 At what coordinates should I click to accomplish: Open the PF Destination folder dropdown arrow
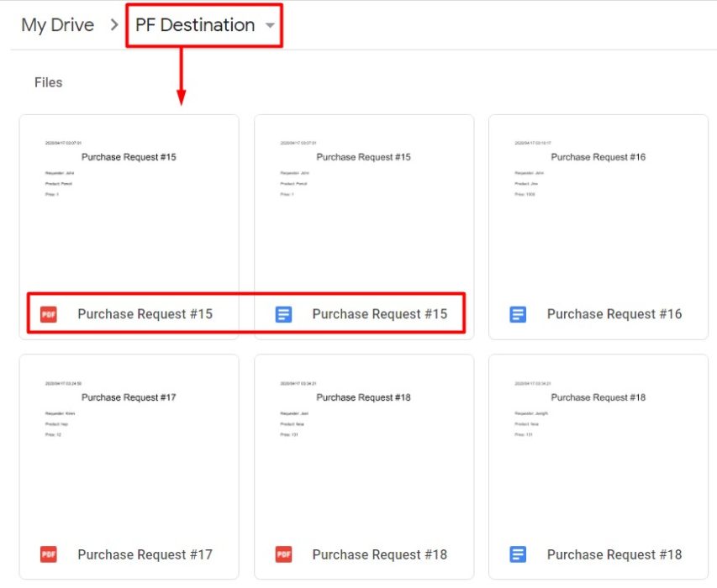270,25
